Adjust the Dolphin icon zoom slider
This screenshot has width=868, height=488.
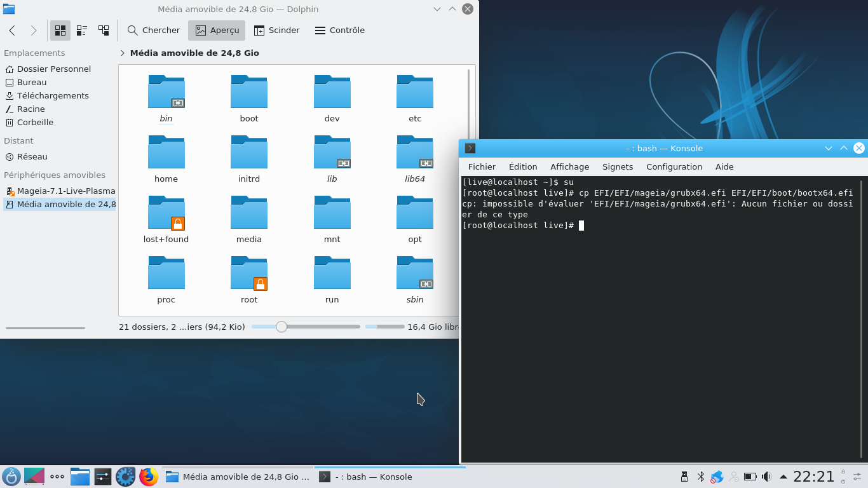click(306, 327)
